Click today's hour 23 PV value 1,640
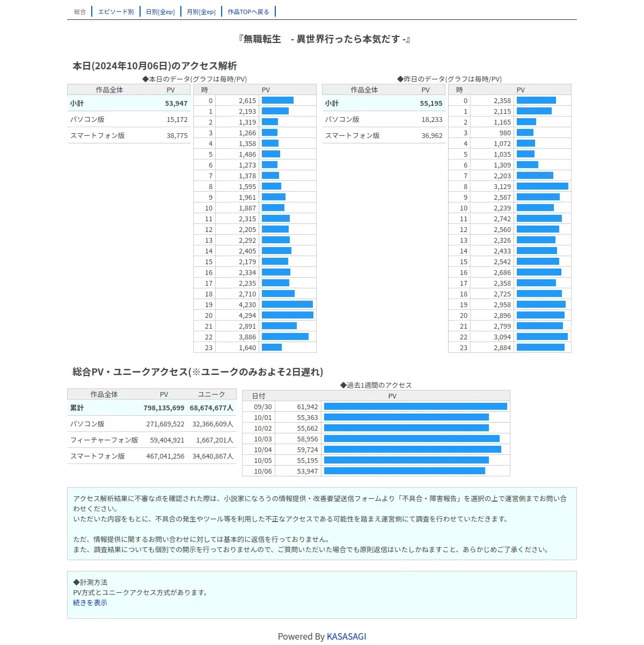Screen dimensions: 644x645 click(247, 348)
